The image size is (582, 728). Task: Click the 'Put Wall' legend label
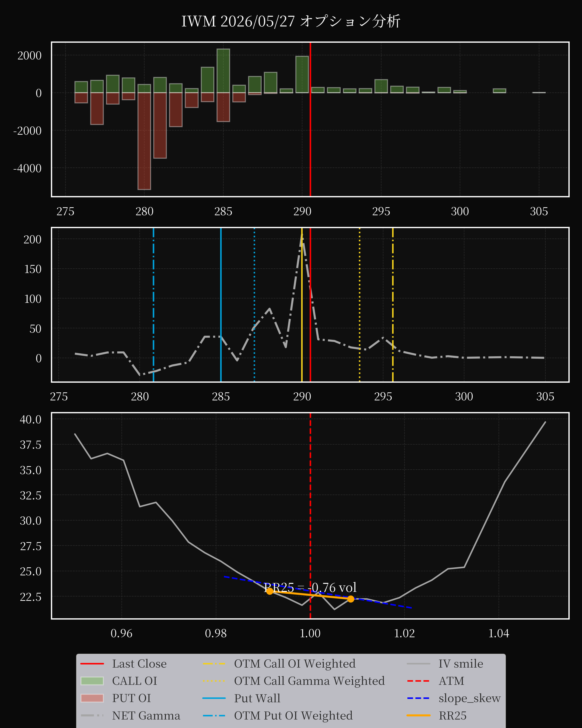pyautogui.click(x=257, y=698)
